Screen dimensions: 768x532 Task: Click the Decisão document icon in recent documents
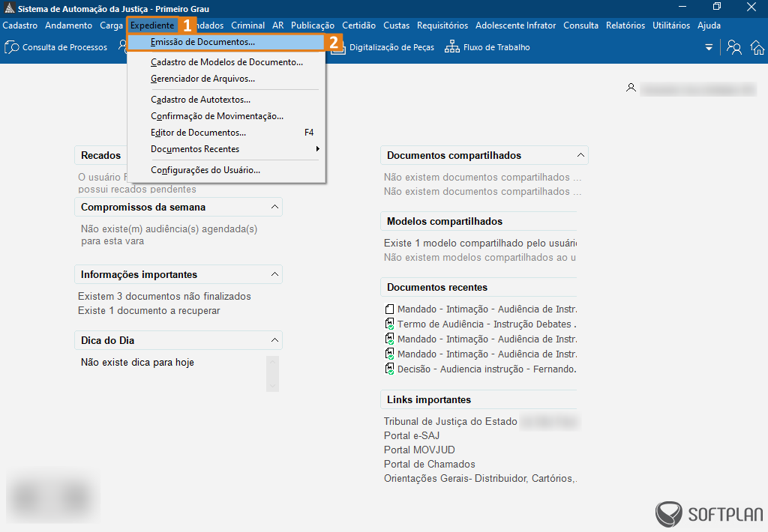coord(389,369)
